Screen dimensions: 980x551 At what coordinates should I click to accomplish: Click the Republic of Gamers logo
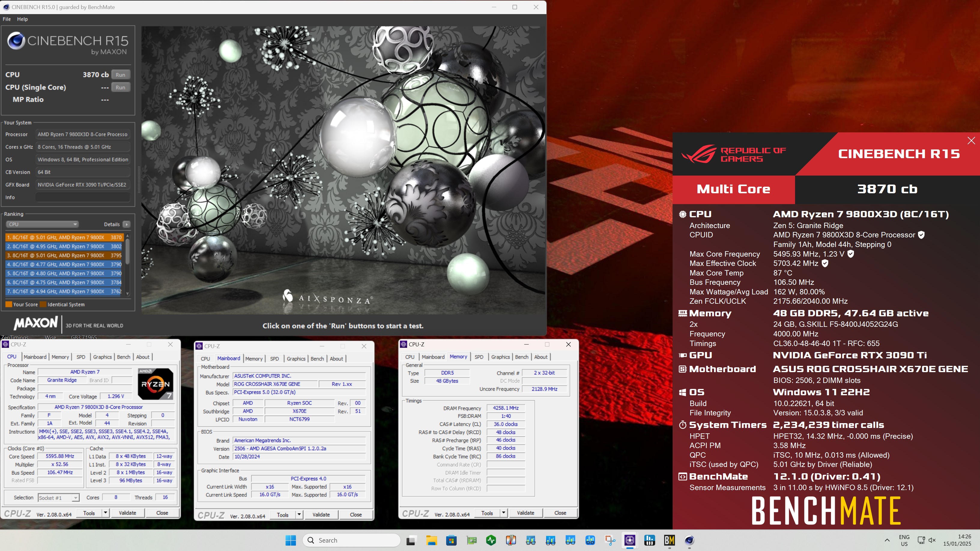[x=733, y=154]
